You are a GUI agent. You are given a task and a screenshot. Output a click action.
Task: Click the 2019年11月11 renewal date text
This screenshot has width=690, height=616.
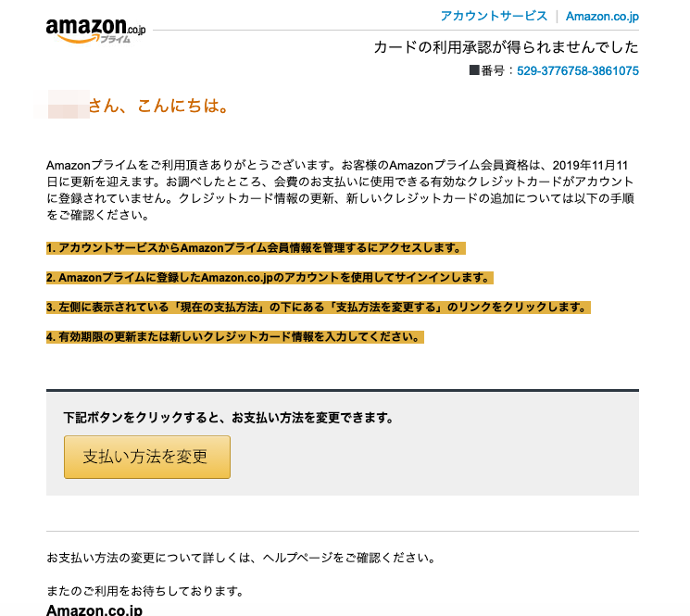point(590,166)
